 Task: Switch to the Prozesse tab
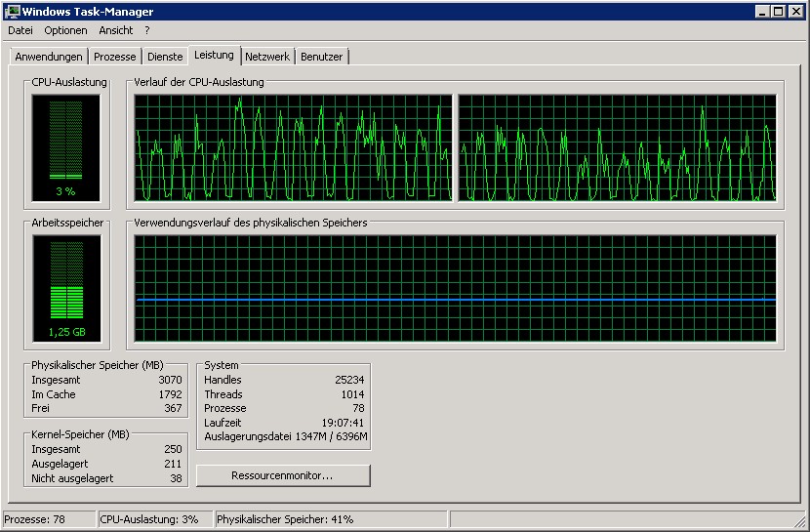115,57
